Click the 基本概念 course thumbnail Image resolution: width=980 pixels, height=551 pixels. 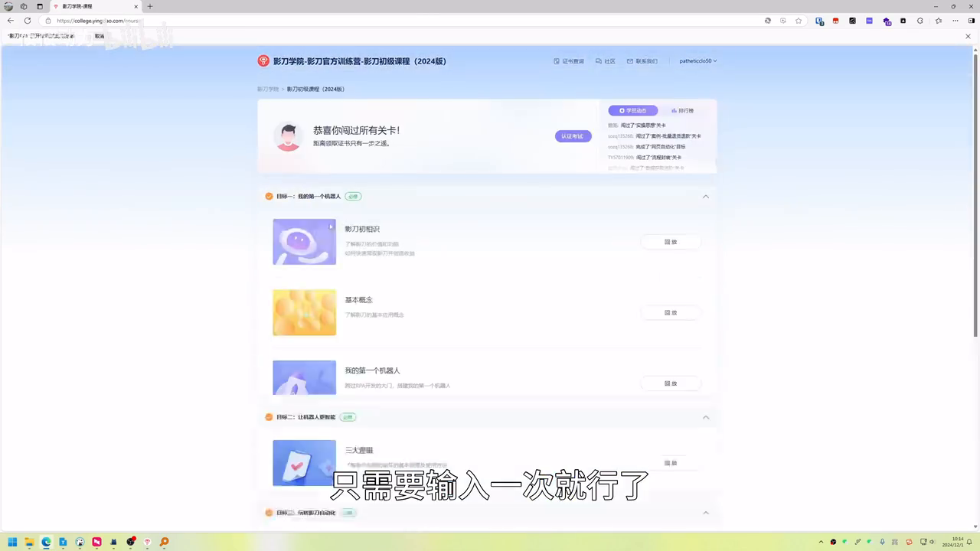(x=304, y=312)
